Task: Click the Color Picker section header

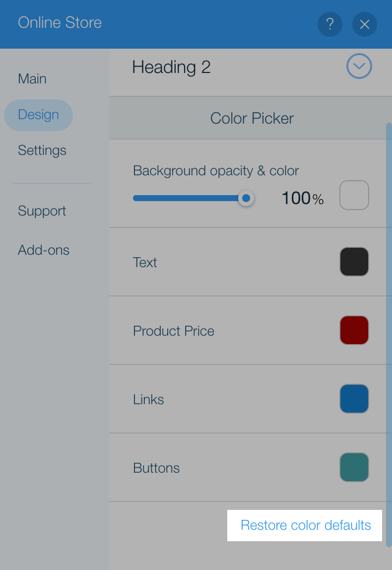Action: point(251,118)
